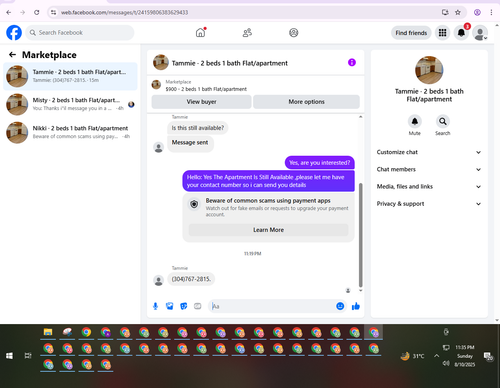Click Learn More on scam warning
Screen dimensions: 500x388
click(268, 230)
